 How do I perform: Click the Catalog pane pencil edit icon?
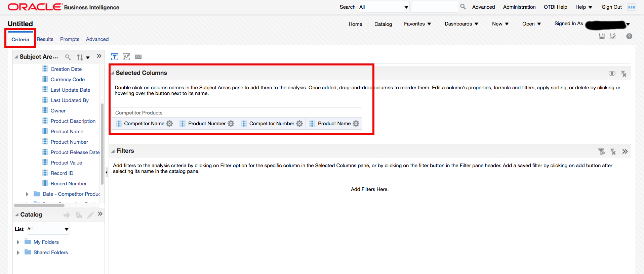[x=90, y=215]
